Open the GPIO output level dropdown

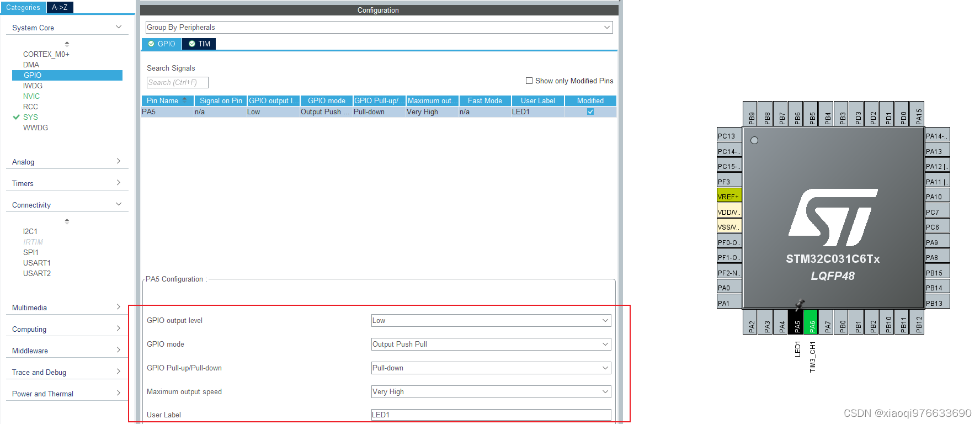click(491, 320)
